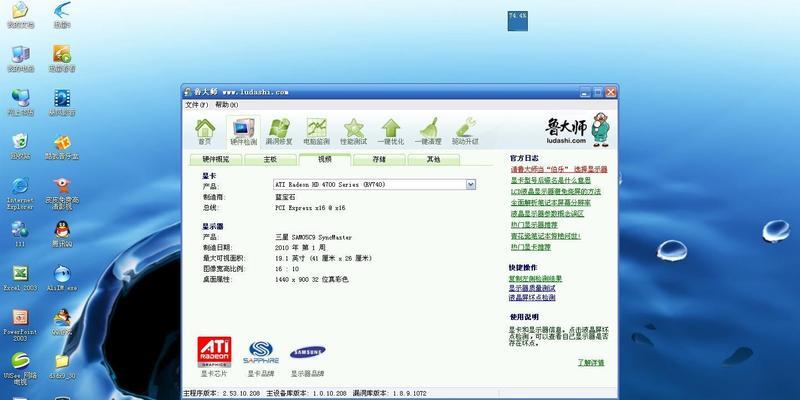The width and height of the screenshot is (800, 400).
Task: Open the yellow folder desktop icon
Action: pyautogui.click(x=62, y=367)
